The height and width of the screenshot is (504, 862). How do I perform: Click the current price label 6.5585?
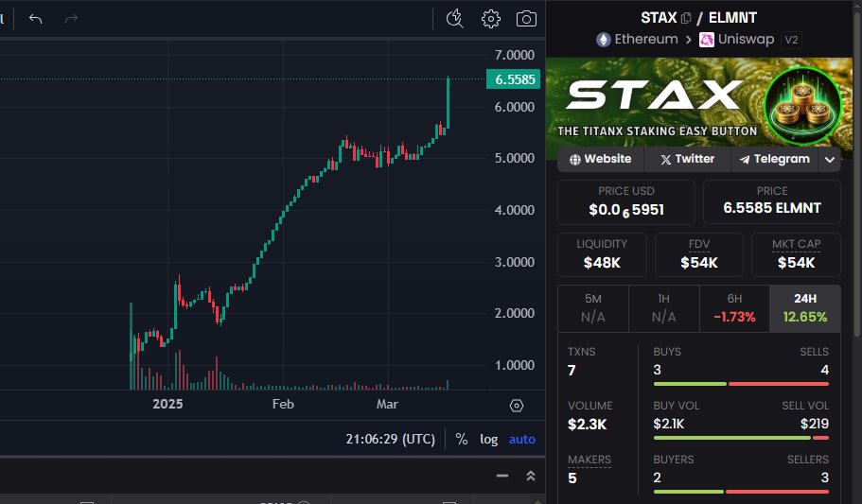[x=514, y=79]
